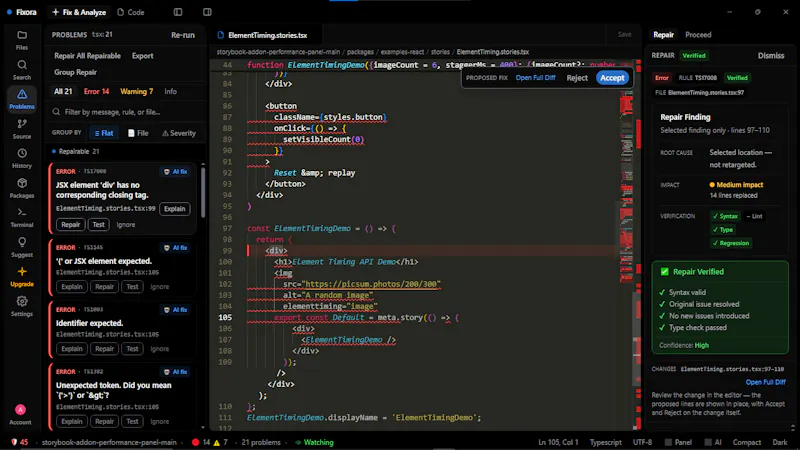The width and height of the screenshot is (800, 450).
Task: Dismiss the repair panel
Action: 770,55
